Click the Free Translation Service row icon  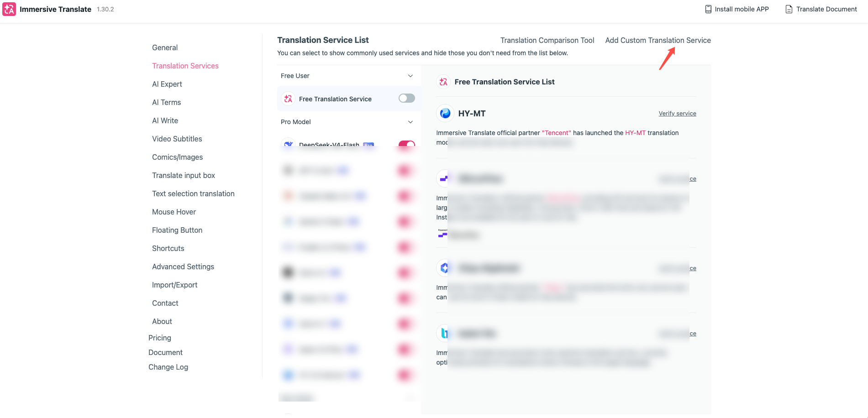pyautogui.click(x=288, y=99)
